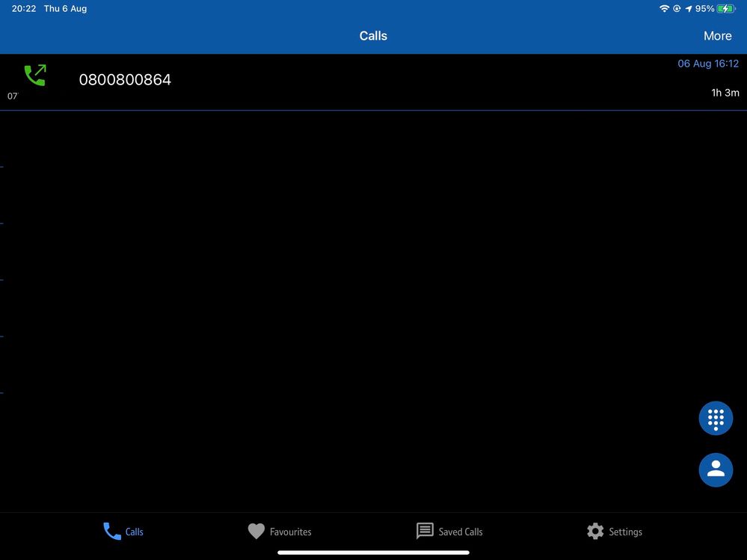Image resolution: width=747 pixels, height=560 pixels.
Task: Tap the blue phone icon in the tab bar
Action: 112,532
